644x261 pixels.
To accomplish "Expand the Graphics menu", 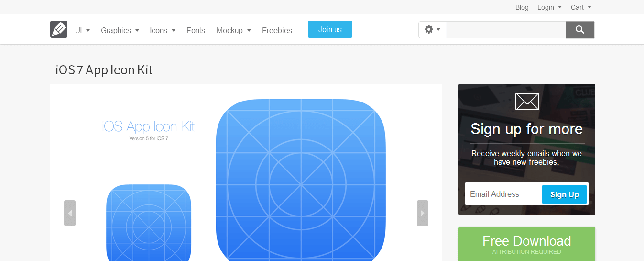I will [120, 30].
